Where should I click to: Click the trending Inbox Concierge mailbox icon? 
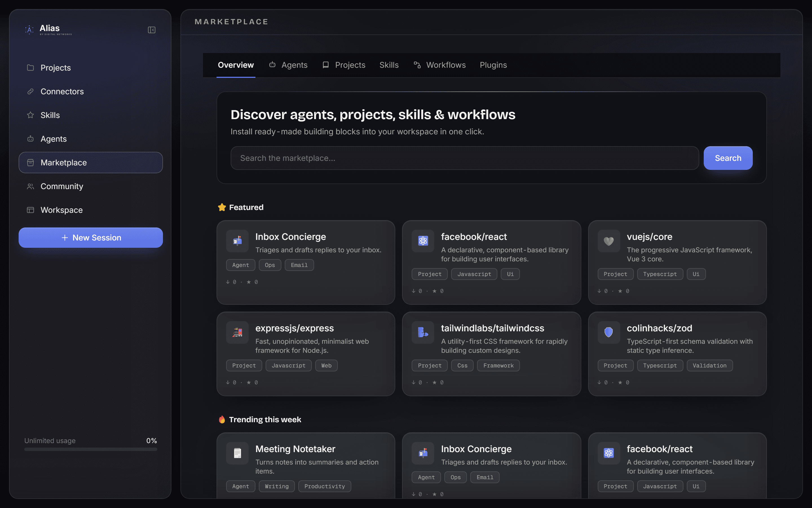point(423,453)
